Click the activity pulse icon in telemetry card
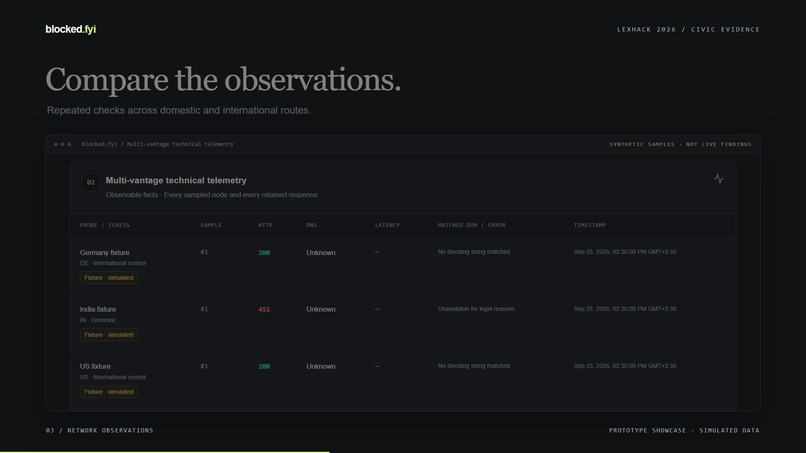Image resolution: width=806 pixels, height=453 pixels. 719,179
